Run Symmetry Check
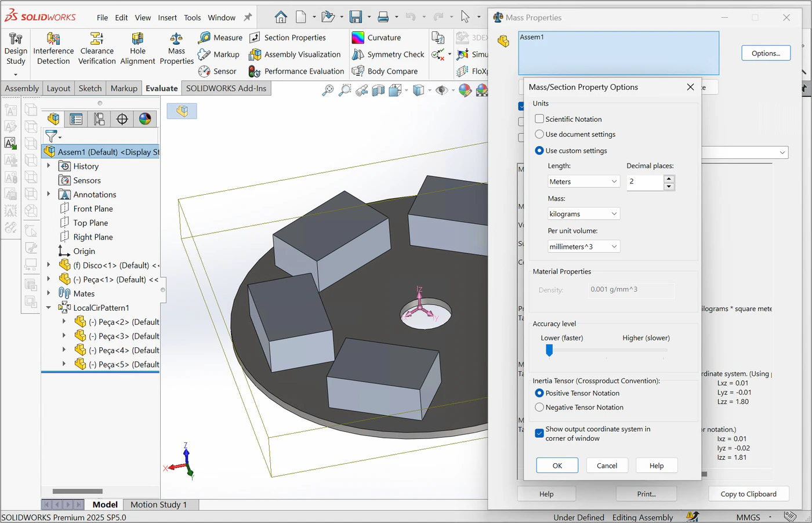 [x=388, y=55]
